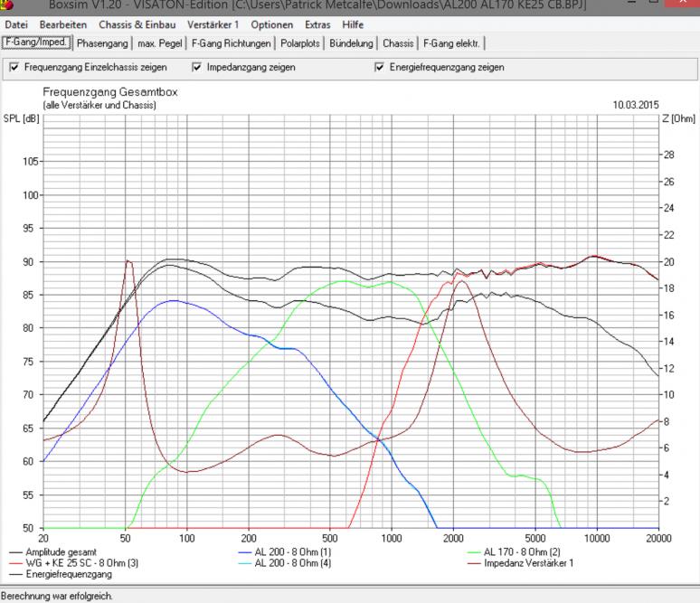700x603 pixels.
Task: Open the Verstärker 1 menu
Action: point(213,24)
